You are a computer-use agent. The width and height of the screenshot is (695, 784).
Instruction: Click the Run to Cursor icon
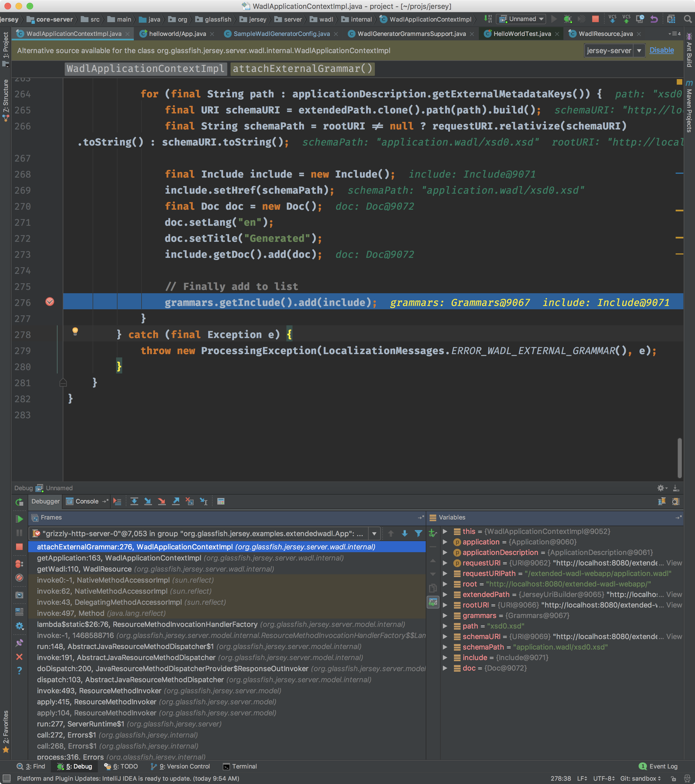coord(203,501)
